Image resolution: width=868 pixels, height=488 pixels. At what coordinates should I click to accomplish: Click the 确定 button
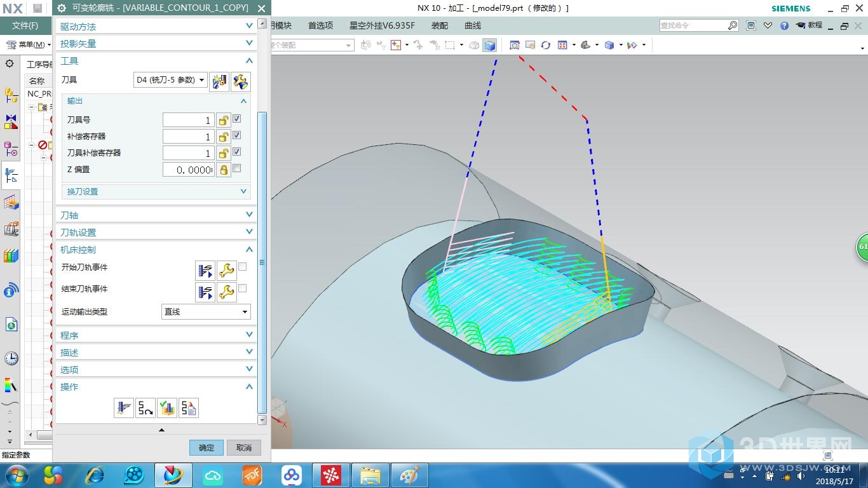pos(207,447)
